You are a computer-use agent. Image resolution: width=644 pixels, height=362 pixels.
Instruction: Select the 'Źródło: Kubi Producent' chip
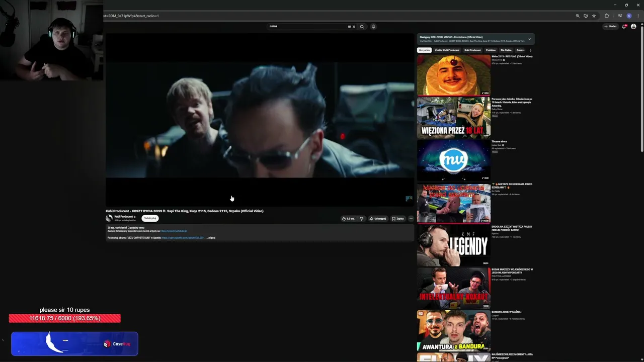point(447,50)
